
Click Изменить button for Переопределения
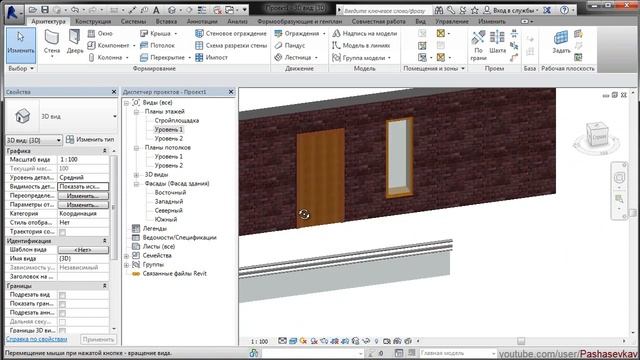click(83, 196)
